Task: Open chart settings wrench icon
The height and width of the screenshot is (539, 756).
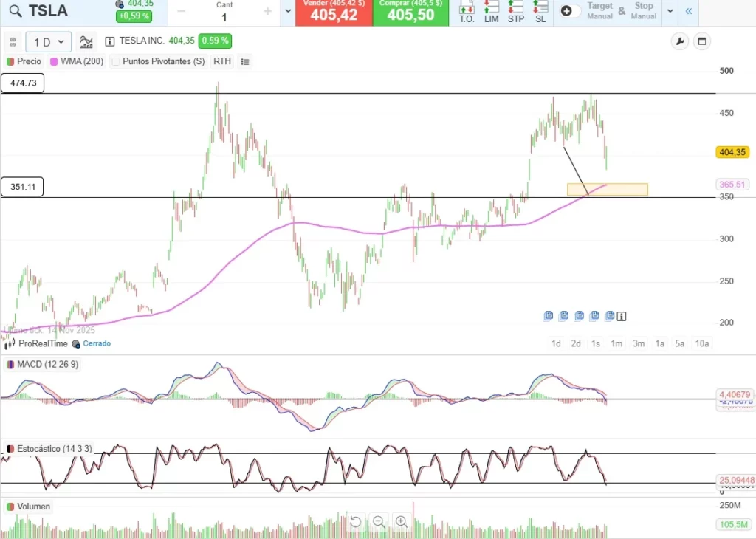Action: (679, 41)
